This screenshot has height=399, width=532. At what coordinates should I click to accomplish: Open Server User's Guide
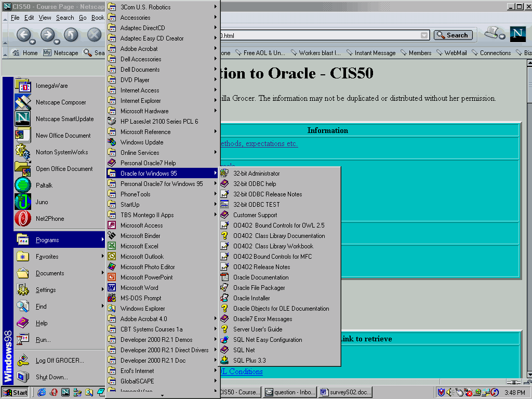pos(280,329)
